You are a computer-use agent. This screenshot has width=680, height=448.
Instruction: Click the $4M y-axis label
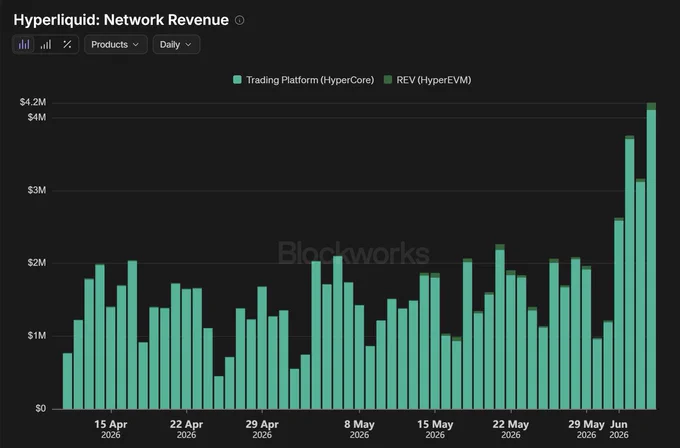pyautogui.click(x=36, y=117)
